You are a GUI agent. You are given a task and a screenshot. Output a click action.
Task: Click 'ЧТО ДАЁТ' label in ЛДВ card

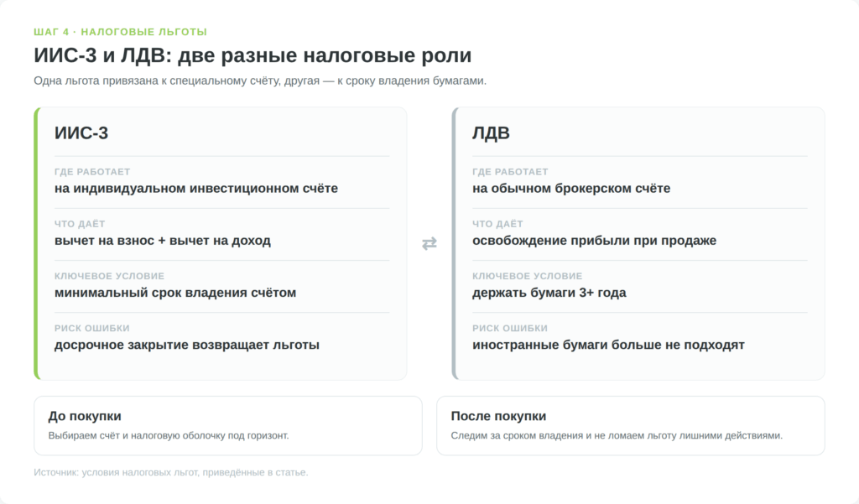tap(497, 224)
